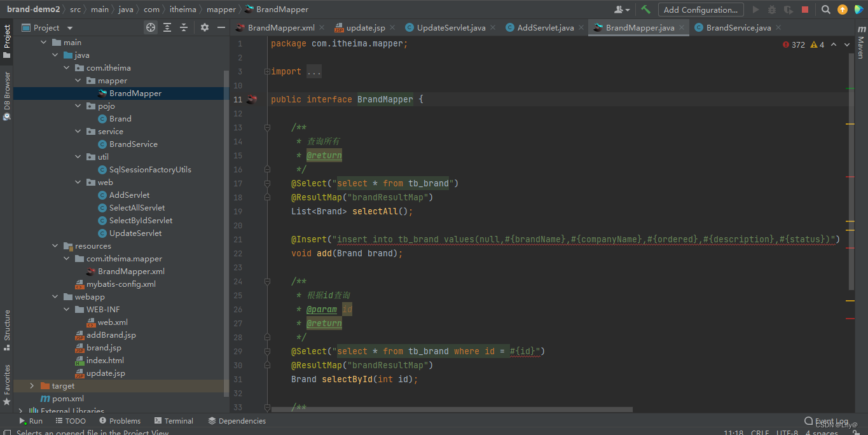Click the horizontal editor scrollbar
The image size is (868, 435).
(x=451, y=410)
